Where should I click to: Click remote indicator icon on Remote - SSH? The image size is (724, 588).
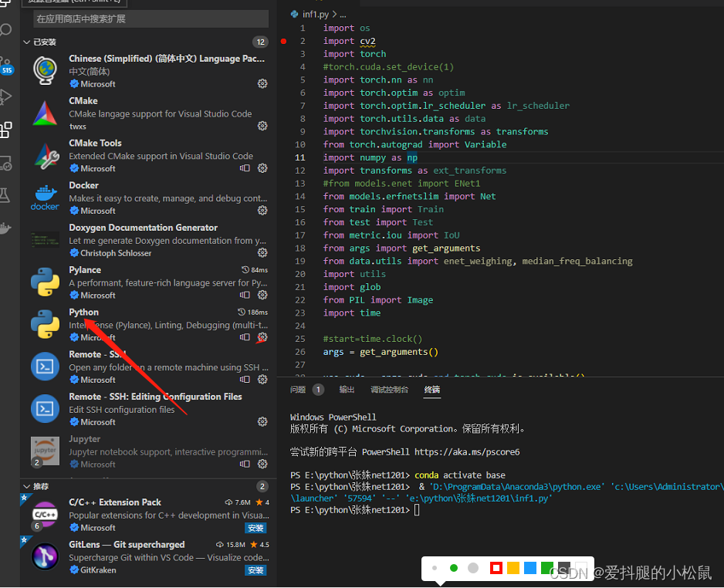click(x=245, y=380)
